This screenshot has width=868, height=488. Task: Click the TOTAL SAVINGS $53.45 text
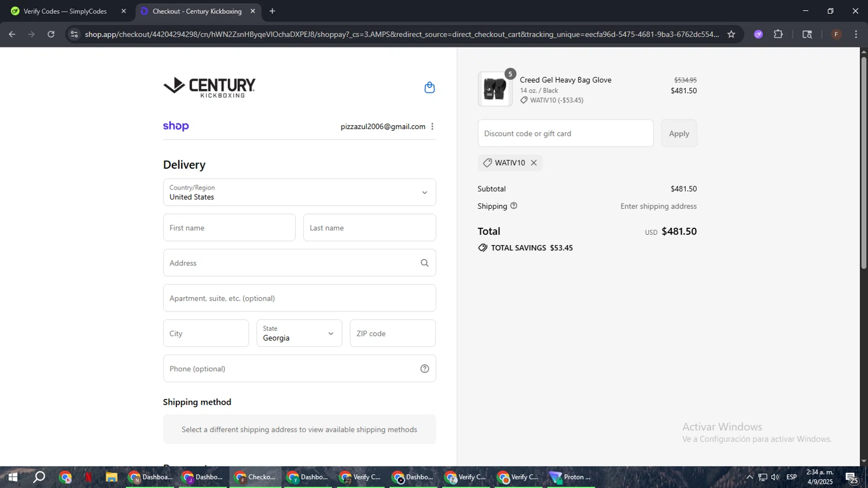tap(532, 248)
